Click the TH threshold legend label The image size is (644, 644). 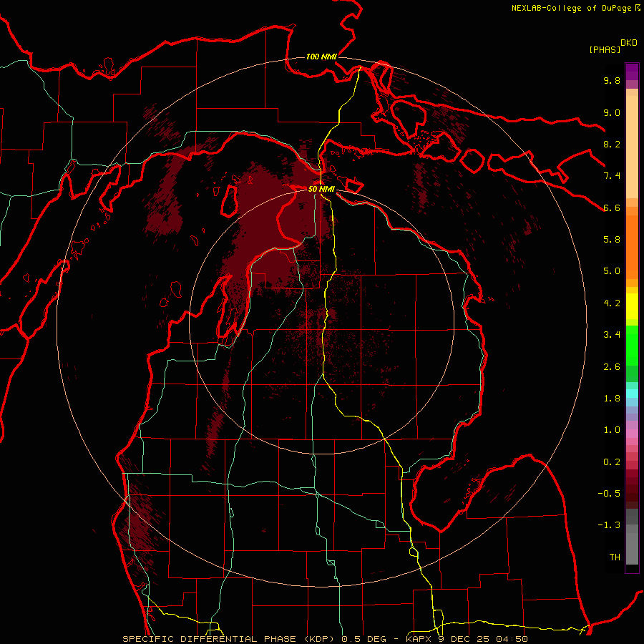[615, 557]
